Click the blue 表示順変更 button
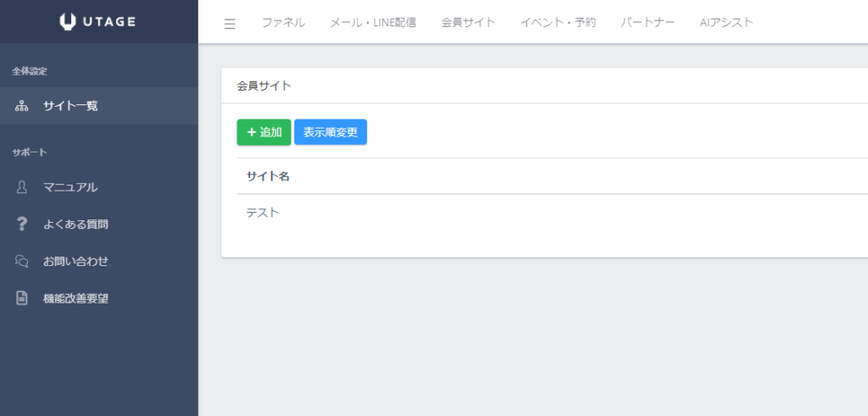Image resolution: width=868 pixels, height=416 pixels. click(331, 132)
